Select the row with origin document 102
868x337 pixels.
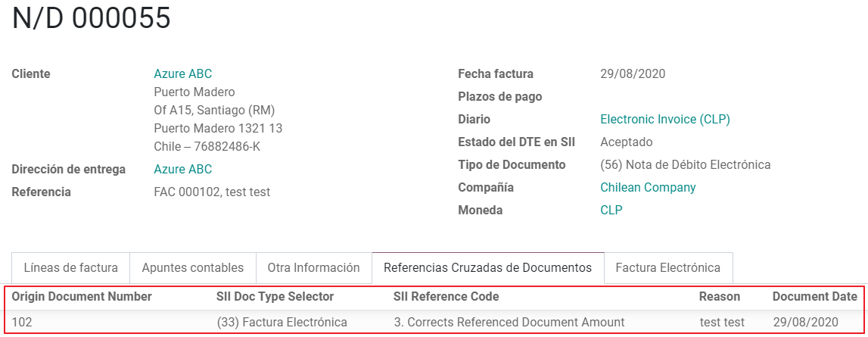pyautogui.click(x=434, y=322)
